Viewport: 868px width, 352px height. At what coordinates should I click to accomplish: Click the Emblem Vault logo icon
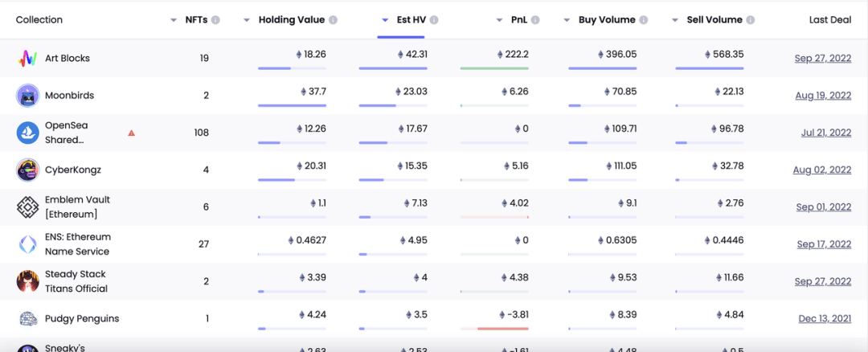(27, 207)
